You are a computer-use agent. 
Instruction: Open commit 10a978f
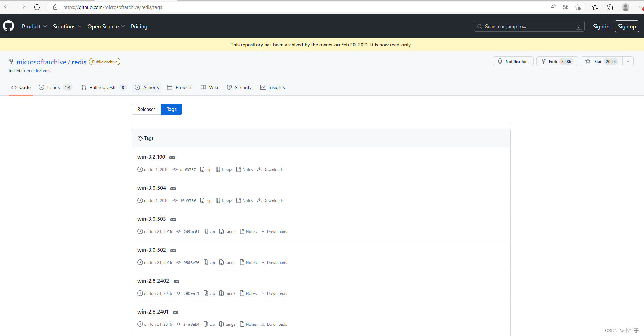pos(184,201)
